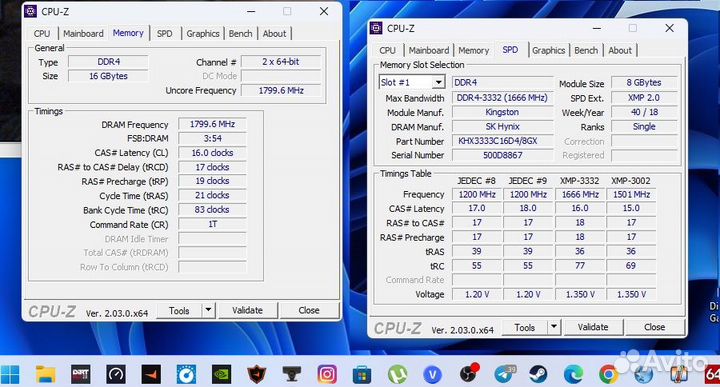
Task: Expand Tools dropdown arrow in Memory window
Action: pos(208,310)
